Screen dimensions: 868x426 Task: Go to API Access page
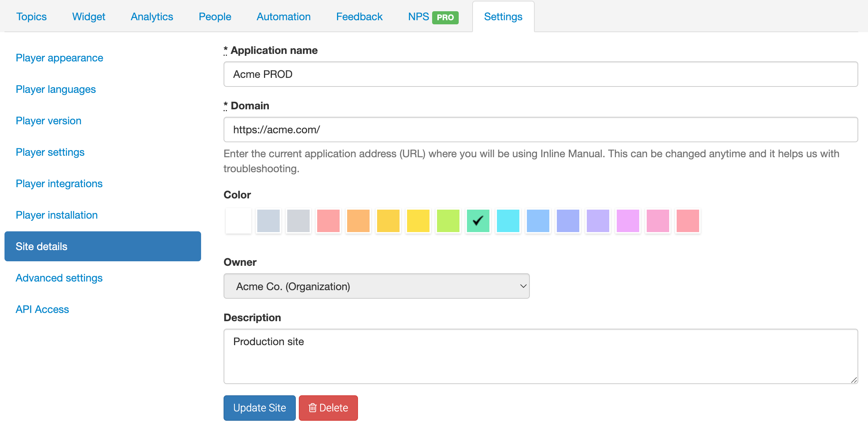(x=42, y=310)
